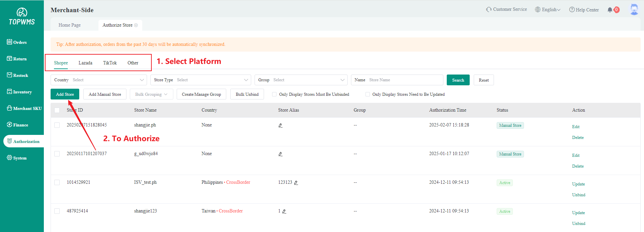Edit store alias pencil for ISV_test.ph
This screenshot has width=644, height=232.
(296, 183)
